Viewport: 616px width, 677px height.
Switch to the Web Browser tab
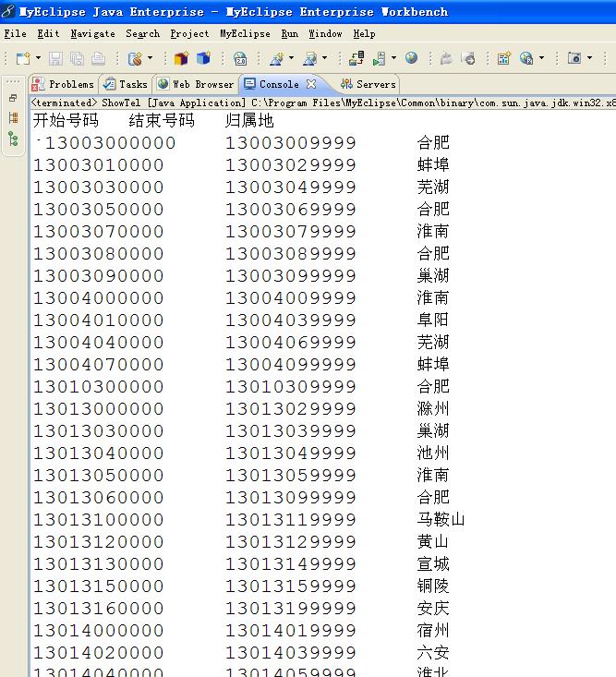coord(196,84)
